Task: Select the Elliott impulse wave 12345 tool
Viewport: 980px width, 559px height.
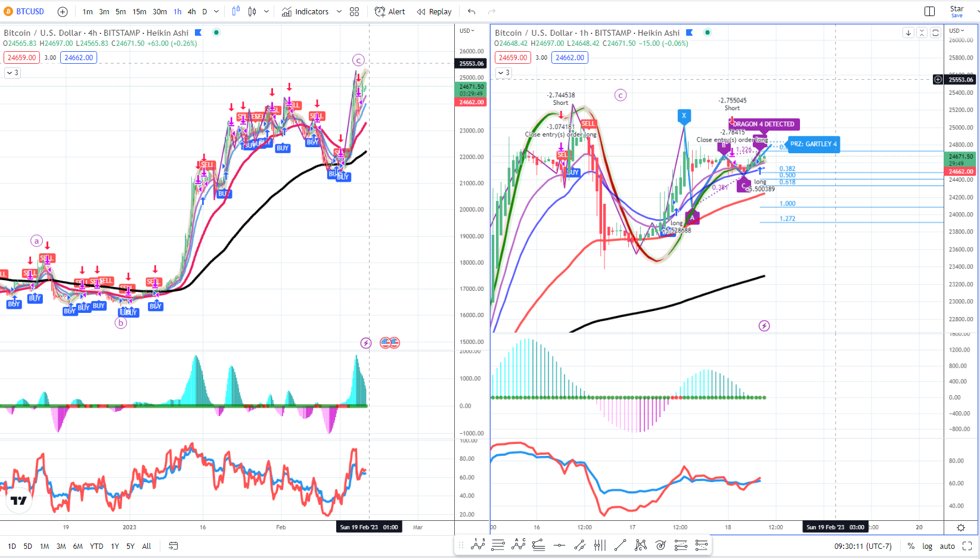Action: 478,545
